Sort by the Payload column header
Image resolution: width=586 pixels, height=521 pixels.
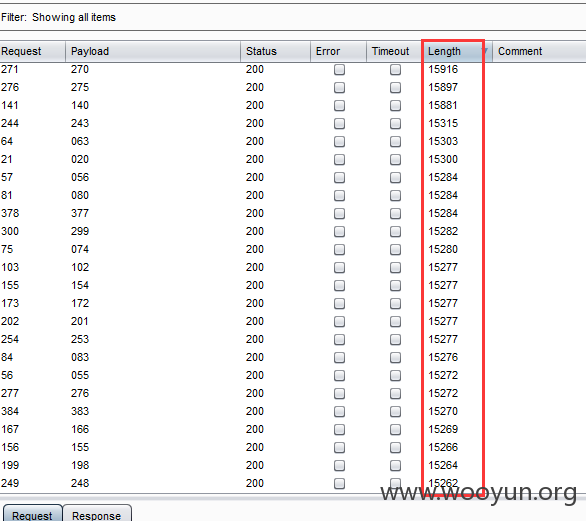click(x=153, y=51)
